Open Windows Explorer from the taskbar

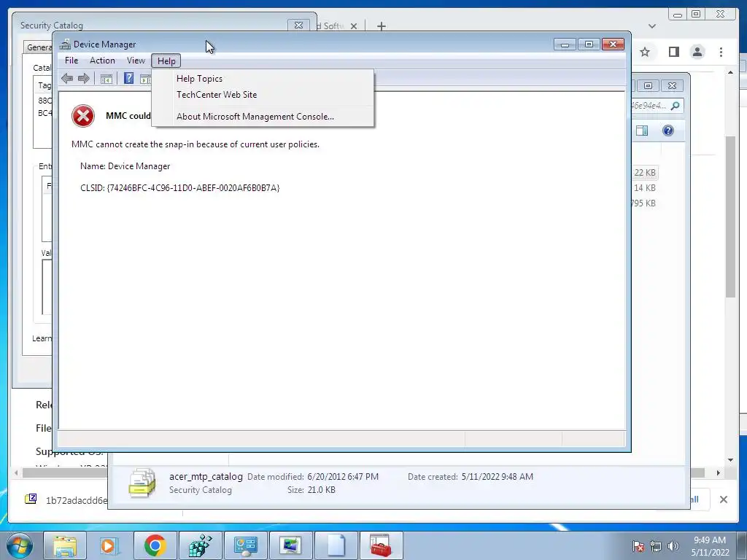point(65,545)
